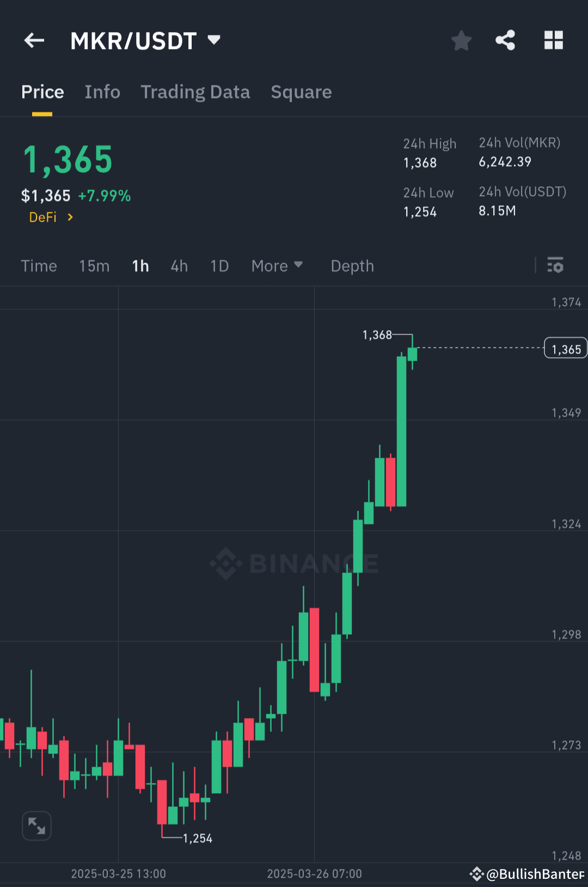
Task: Click the grid layout icon top right
Action: (553, 40)
